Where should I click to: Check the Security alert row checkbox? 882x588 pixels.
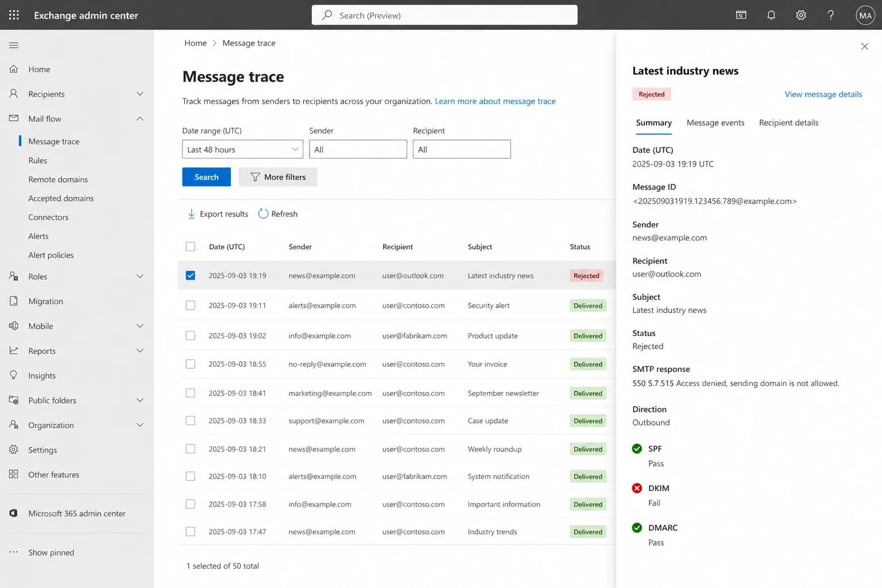191,305
